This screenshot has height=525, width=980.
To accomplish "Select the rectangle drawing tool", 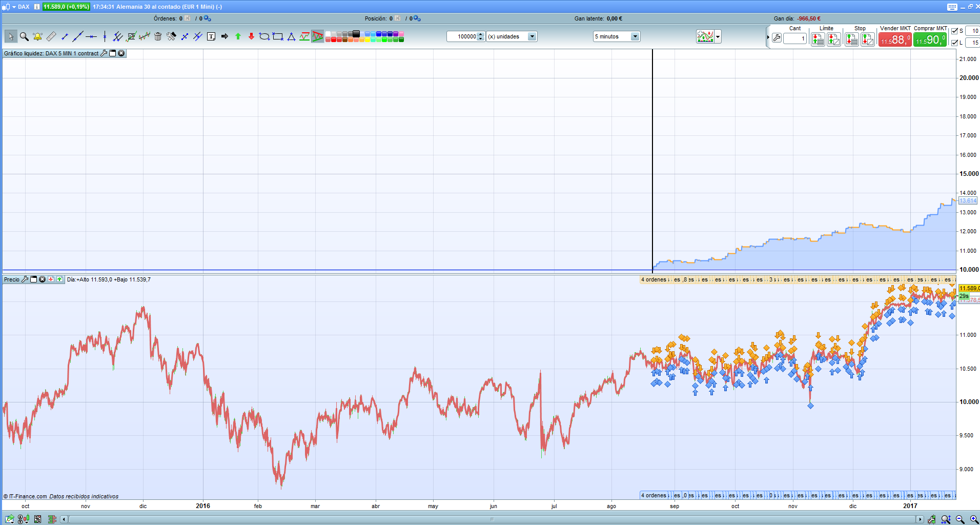I will tap(278, 36).
